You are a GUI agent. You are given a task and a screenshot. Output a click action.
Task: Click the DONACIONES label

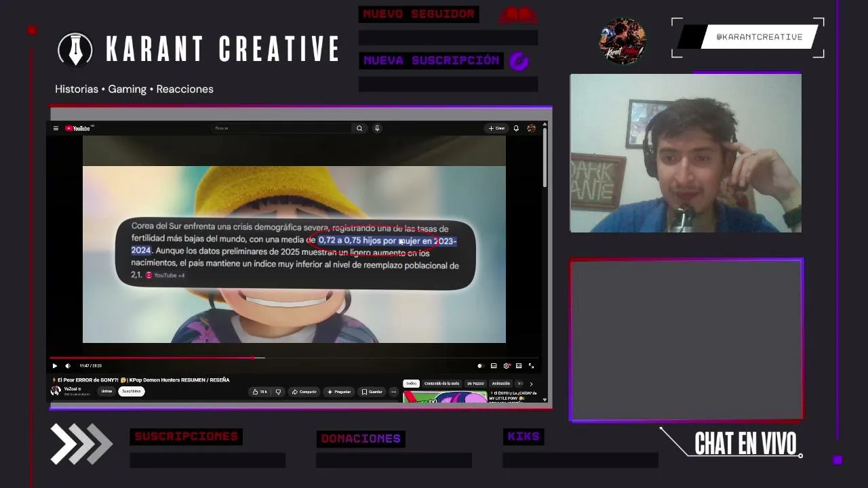coord(361,439)
